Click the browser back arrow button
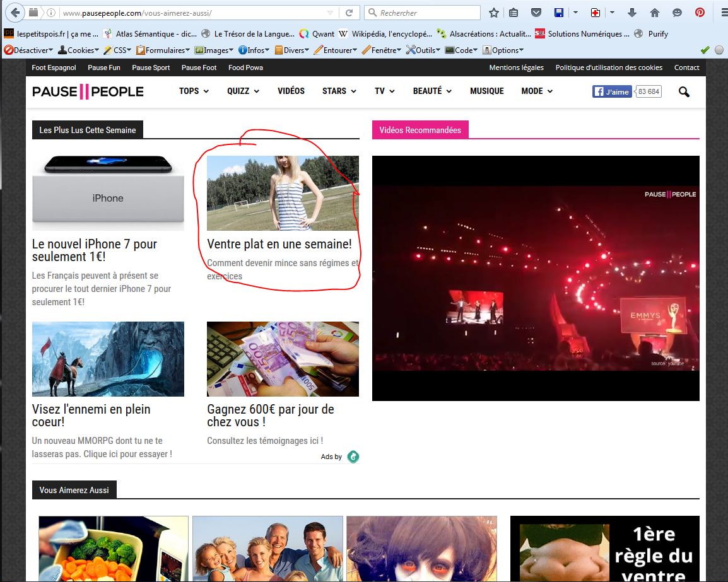Viewport: 728px width, 582px height. coord(16,13)
